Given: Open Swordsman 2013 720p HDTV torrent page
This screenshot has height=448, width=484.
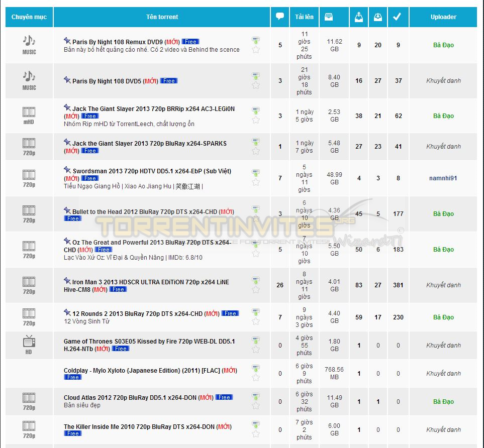Looking at the screenshot, I should click(x=152, y=171).
